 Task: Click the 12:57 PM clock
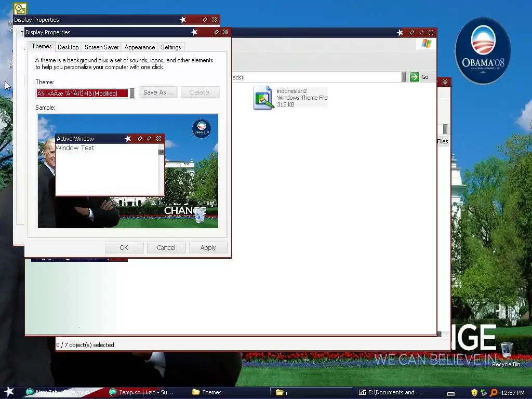pos(513,393)
